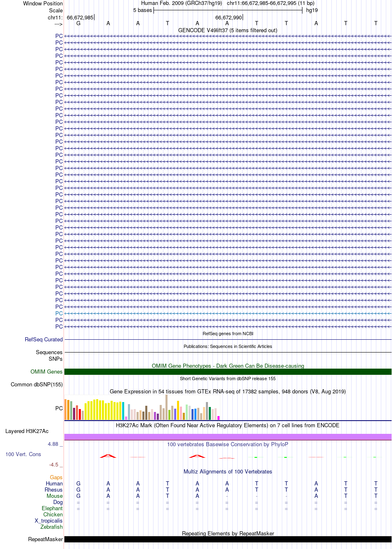
Task: Click the OMIM Genes label
Action: 47,372
